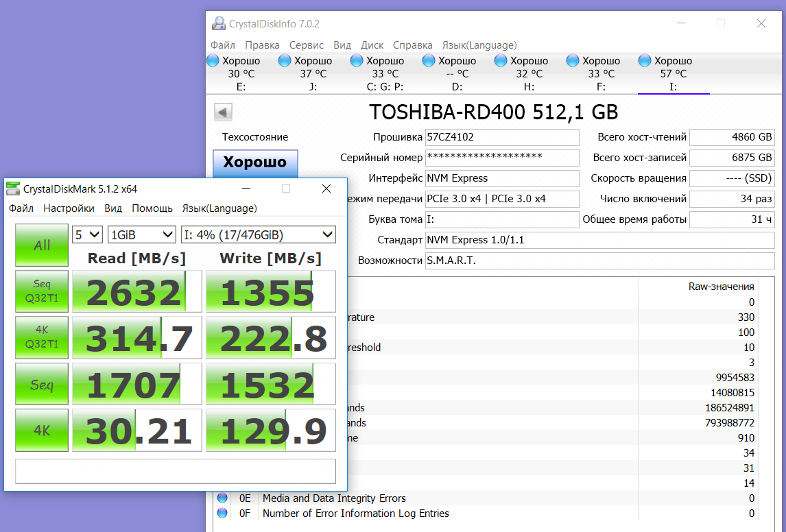Viewport: 786px width, 532px height.
Task: Click Number of Error Information Log Entries row
Action: click(486, 513)
